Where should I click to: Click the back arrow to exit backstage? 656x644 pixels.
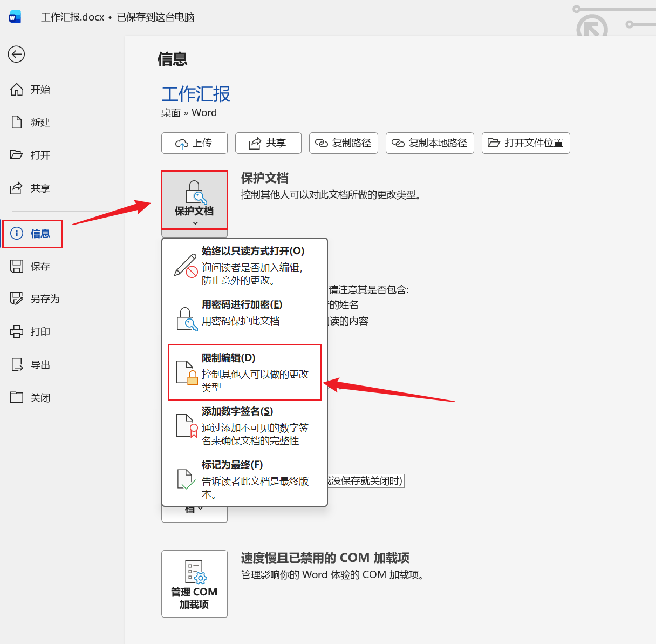pyautogui.click(x=16, y=54)
